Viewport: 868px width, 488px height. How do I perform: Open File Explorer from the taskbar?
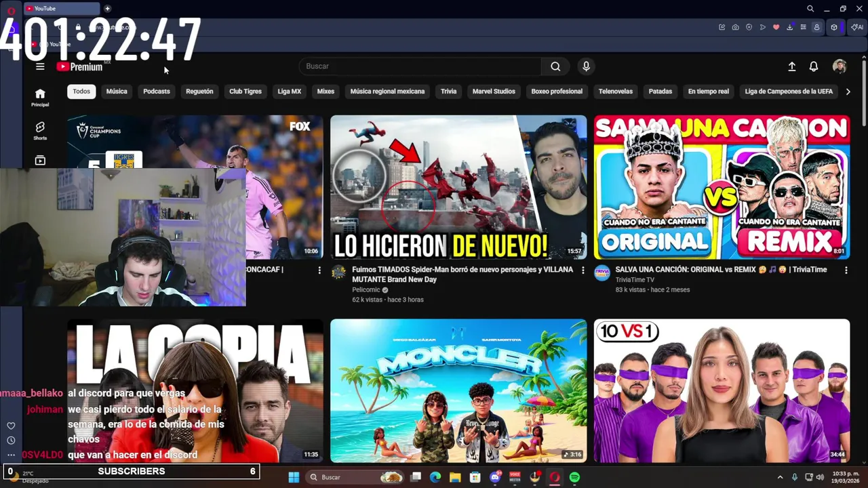455,477
